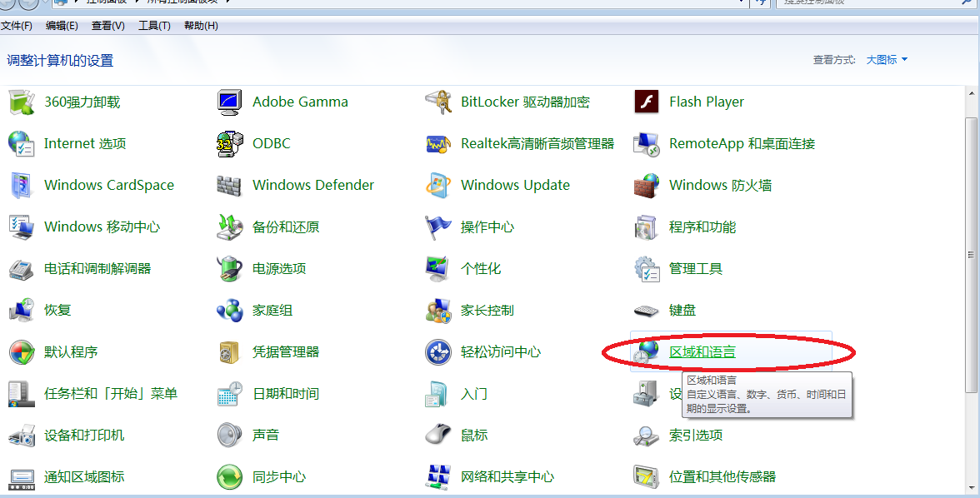The image size is (980, 498).
Task: Open Realtek高清晰音频管理器 icon
Action: point(438,144)
